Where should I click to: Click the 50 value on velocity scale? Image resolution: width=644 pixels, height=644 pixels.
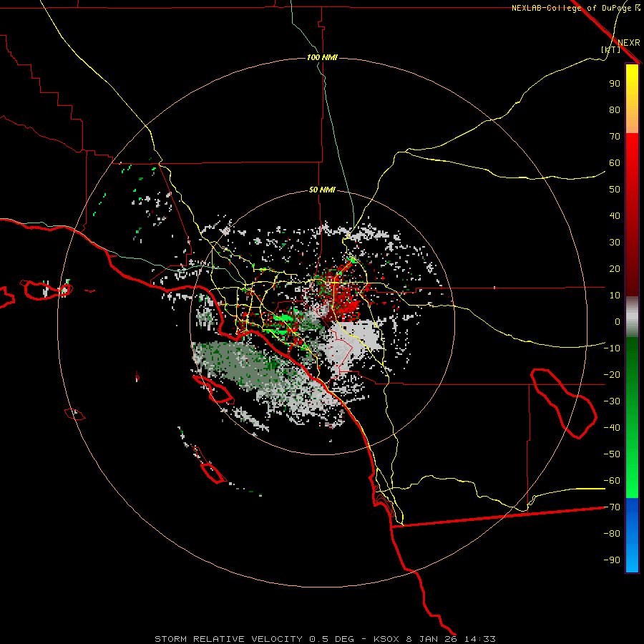tap(615, 190)
